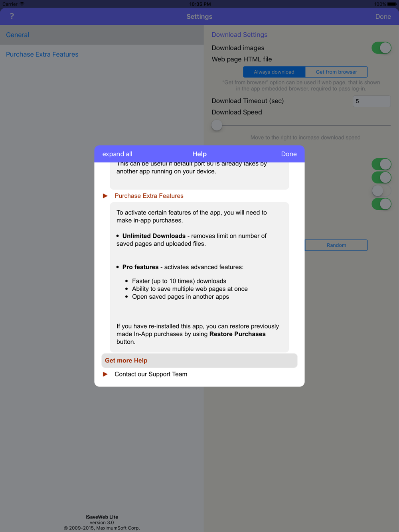Click the Download Timeout input field
The width and height of the screenshot is (399, 532).
[371, 101]
